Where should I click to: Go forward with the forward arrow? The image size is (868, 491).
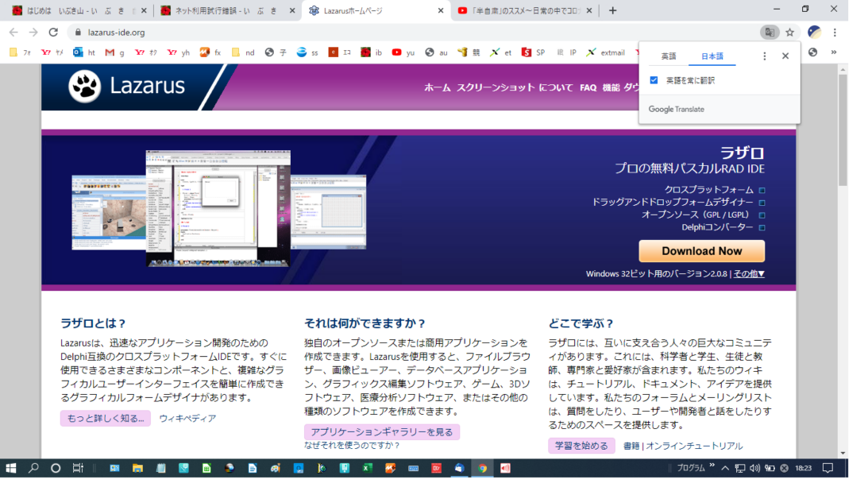[33, 32]
